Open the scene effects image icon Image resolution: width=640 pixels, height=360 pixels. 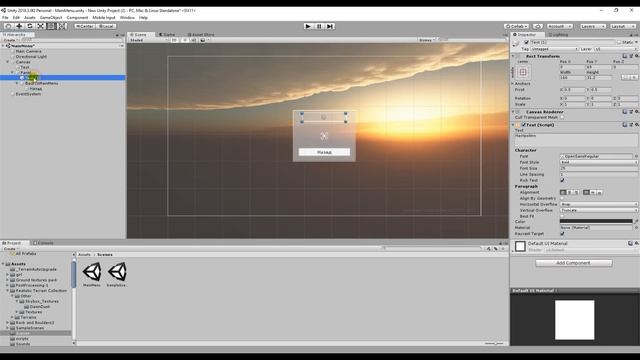click(203, 40)
